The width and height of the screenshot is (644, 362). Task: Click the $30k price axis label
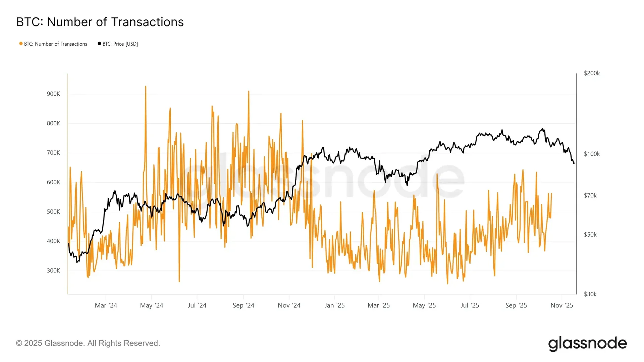pyautogui.click(x=590, y=294)
